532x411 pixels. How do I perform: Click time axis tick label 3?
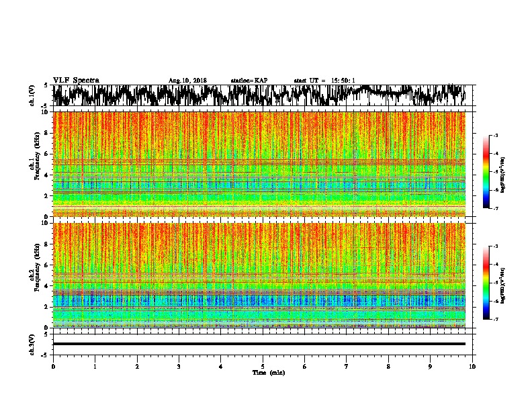179,367
